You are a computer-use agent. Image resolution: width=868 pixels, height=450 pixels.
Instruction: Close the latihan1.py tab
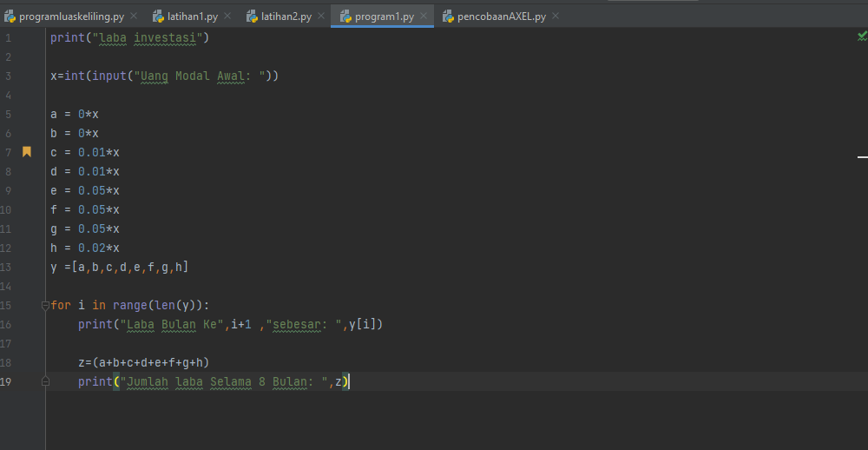(227, 16)
